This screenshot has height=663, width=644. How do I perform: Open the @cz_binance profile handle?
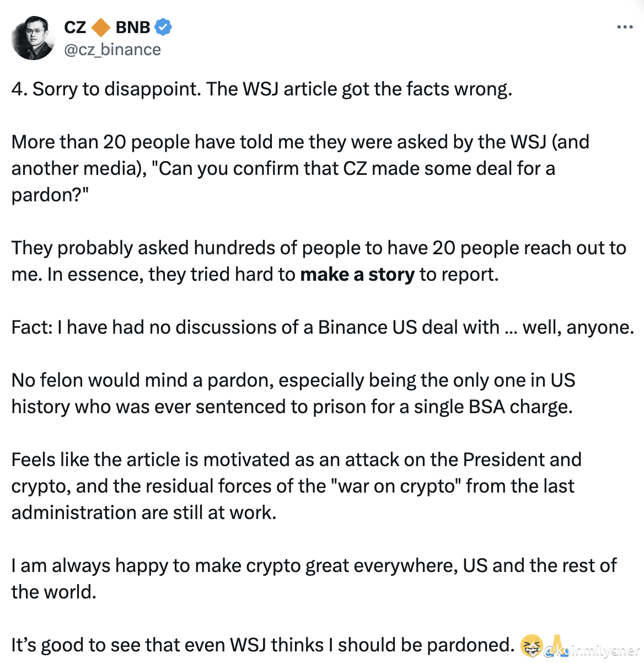pos(112,50)
